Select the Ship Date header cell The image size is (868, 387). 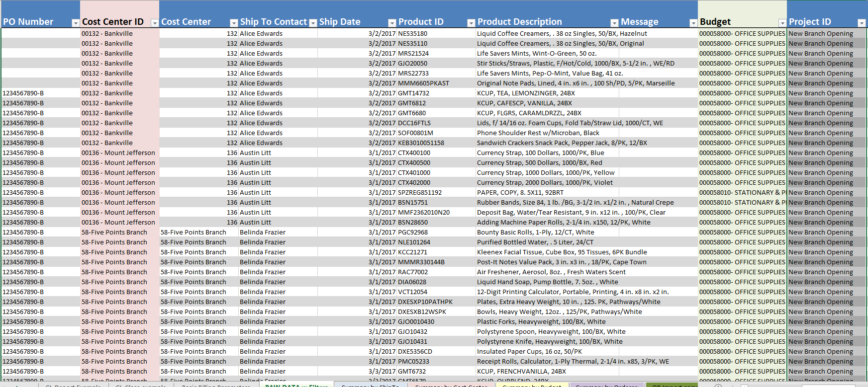click(x=357, y=14)
